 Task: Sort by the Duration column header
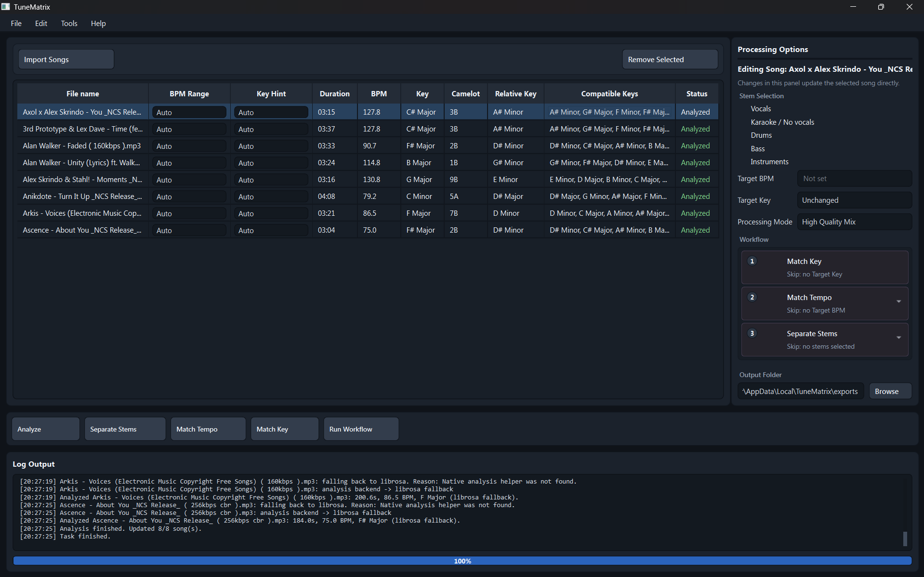click(x=335, y=93)
